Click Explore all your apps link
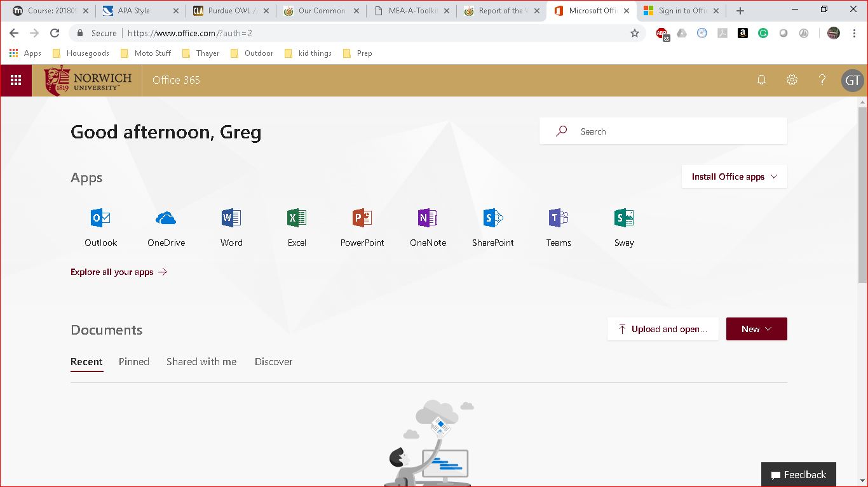This screenshot has height=487, width=868. click(x=119, y=272)
